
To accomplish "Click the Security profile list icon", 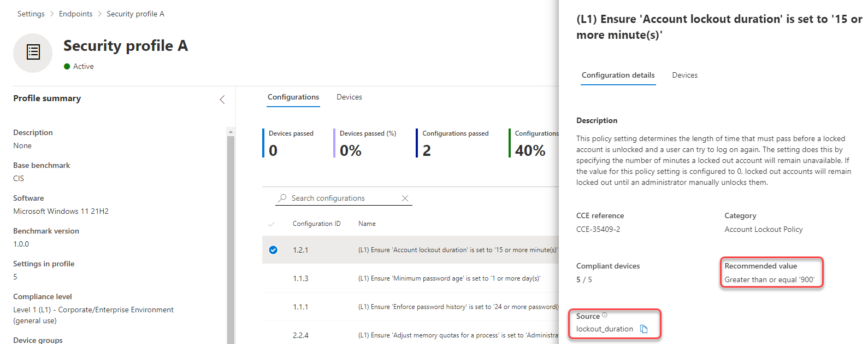I will click(33, 53).
